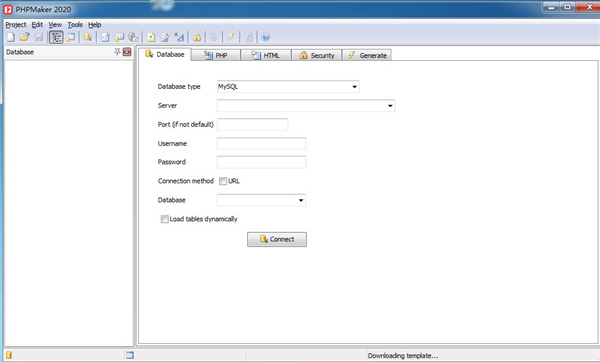This screenshot has width=600, height=362.
Task: Open a project with the folder icon
Action: coord(24,37)
